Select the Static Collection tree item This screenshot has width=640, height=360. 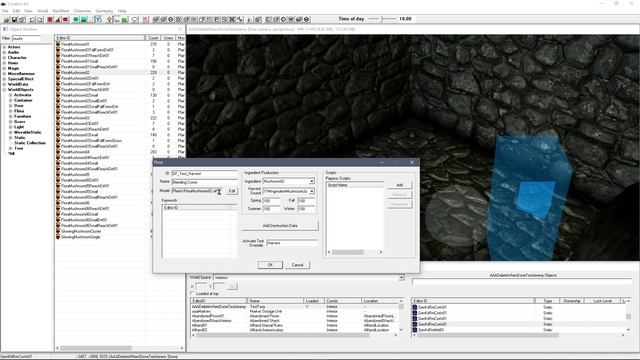(x=30, y=143)
